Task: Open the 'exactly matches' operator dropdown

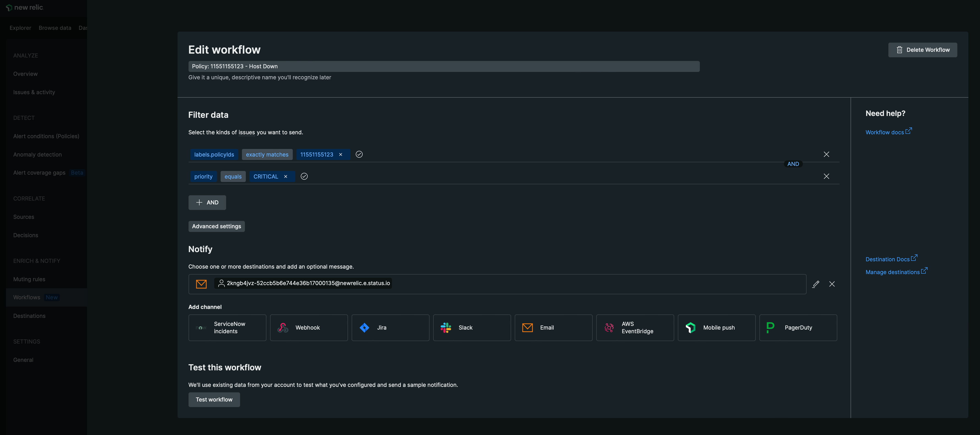Action: pyautogui.click(x=267, y=154)
